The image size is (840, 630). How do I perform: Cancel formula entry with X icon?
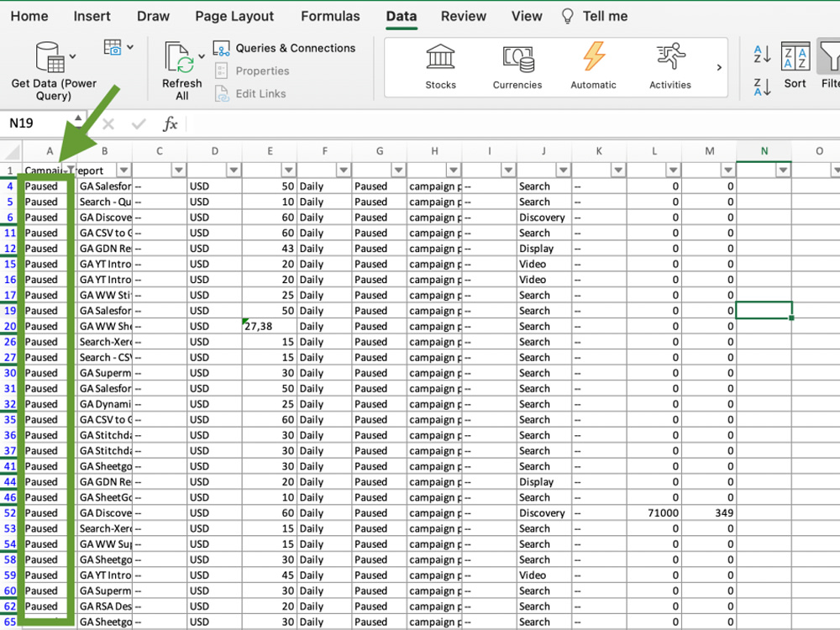click(108, 124)
